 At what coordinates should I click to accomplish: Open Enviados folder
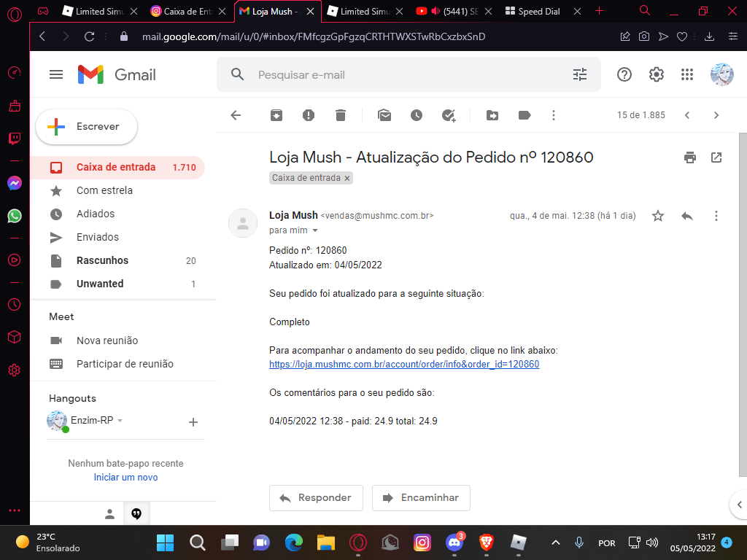point(117,237)
